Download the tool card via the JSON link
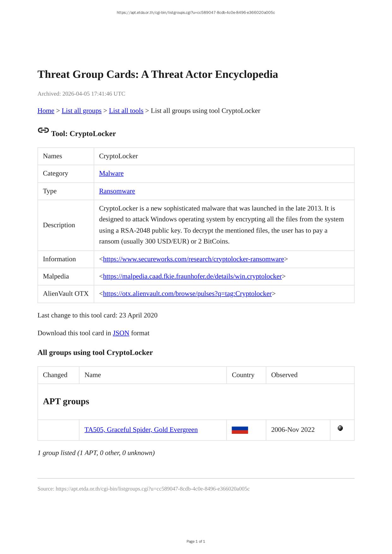This screenshot has width=392, height=554. (x=121, y=333)
